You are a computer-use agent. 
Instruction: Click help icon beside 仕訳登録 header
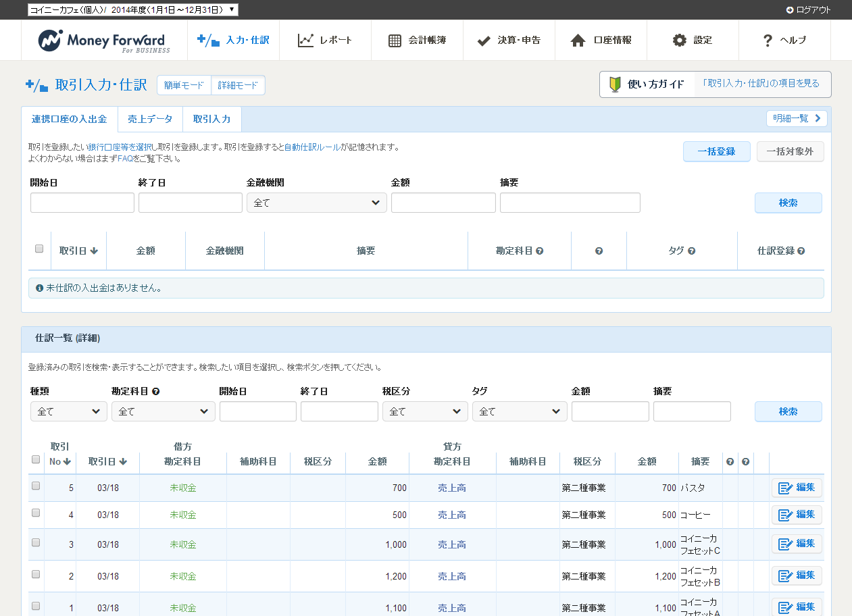(x=801, y=251)
